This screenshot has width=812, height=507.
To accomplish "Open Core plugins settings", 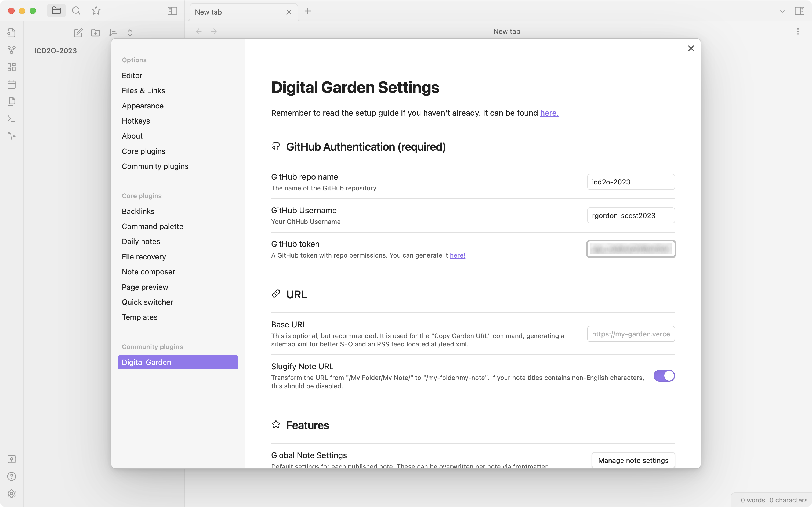I will [x=178, y=151].
